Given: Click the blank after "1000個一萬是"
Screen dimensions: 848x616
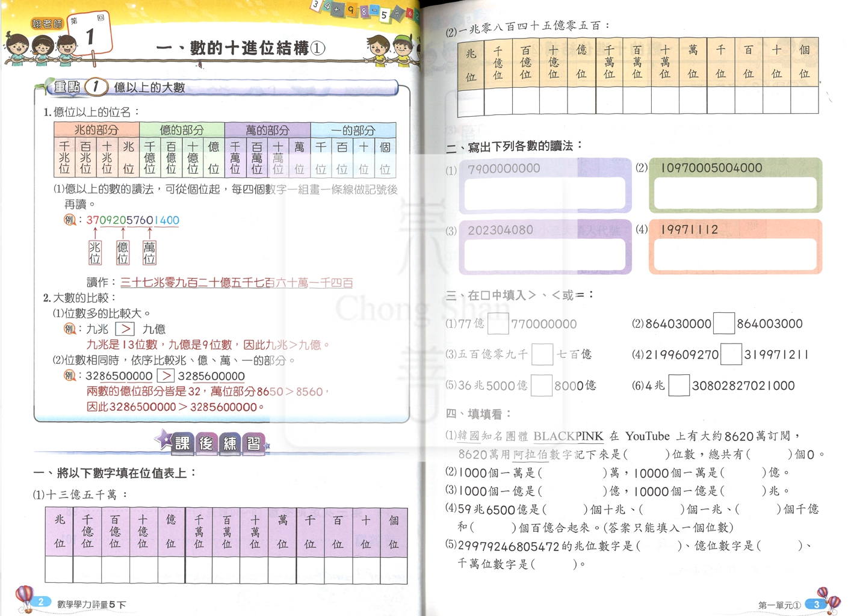Looking at the screenshot, I should tap(573, 473).
